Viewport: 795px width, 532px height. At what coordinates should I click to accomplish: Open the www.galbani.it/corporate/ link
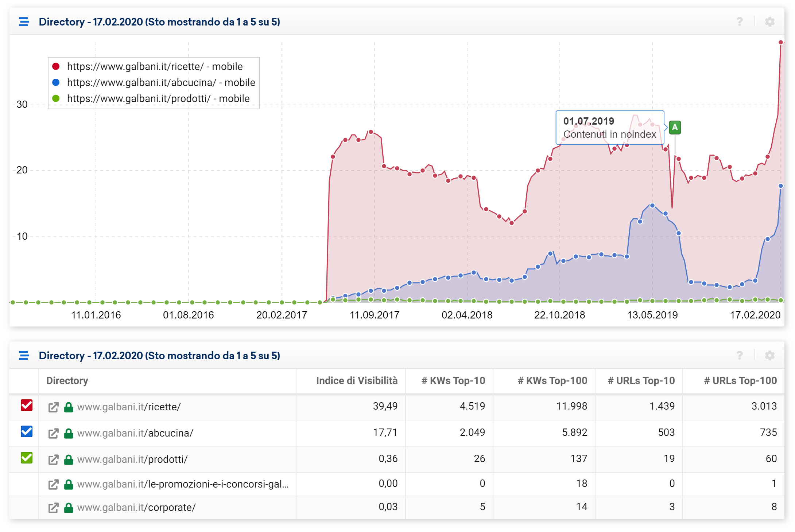click(136, 508)
